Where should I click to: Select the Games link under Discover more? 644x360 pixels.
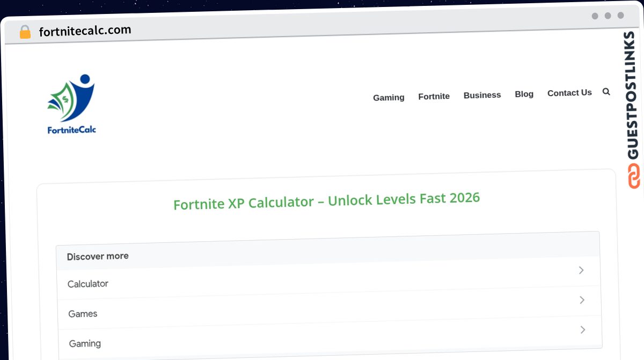[83, 314]
